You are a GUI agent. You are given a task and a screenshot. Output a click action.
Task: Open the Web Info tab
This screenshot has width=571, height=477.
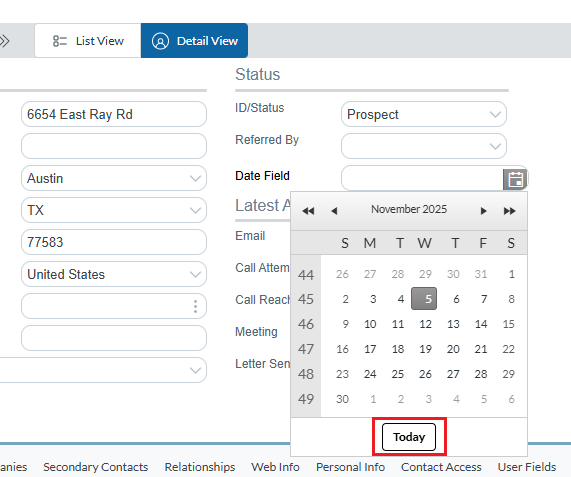(275, 467)
